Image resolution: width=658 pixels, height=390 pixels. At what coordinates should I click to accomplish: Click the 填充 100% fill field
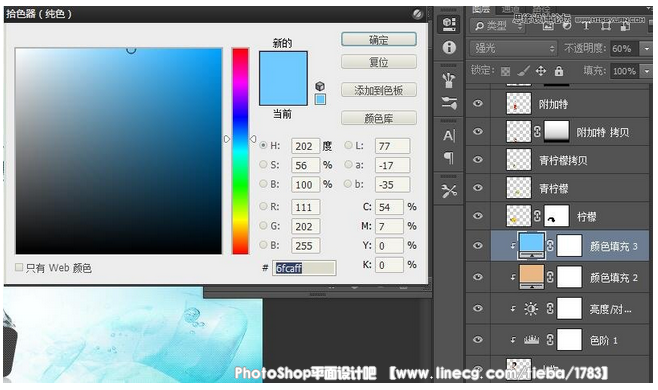[x=624, y=71]
